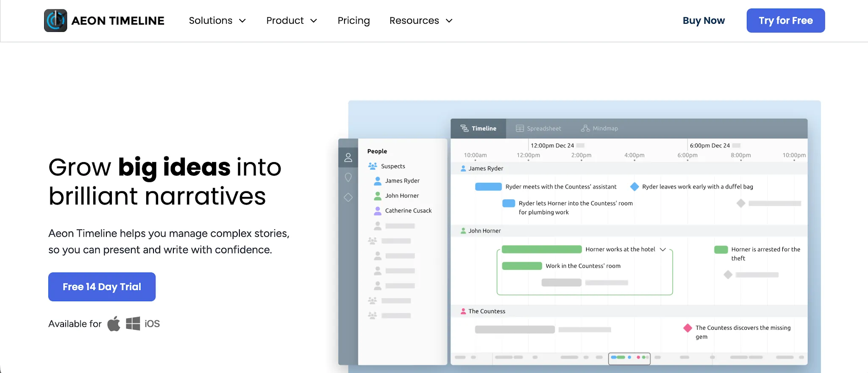Click the Try for Free button
The image size is (868, 373).
point(785,20)
